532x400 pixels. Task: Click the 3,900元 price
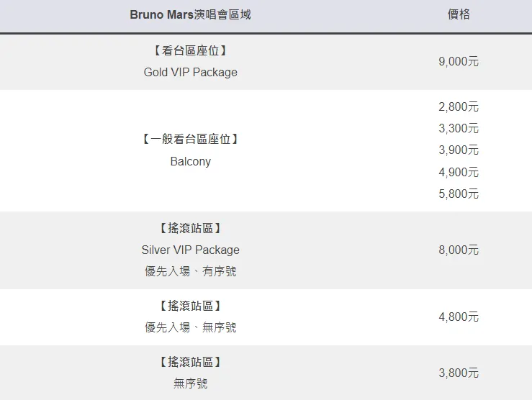coord(459,150)
